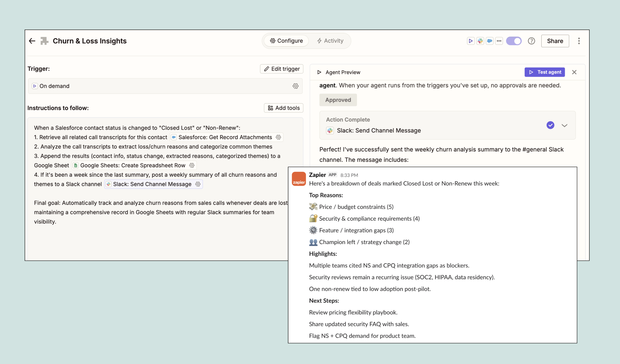
Task: Click the Slack: Send Channel Message action title
Action: tap(379, 131)
